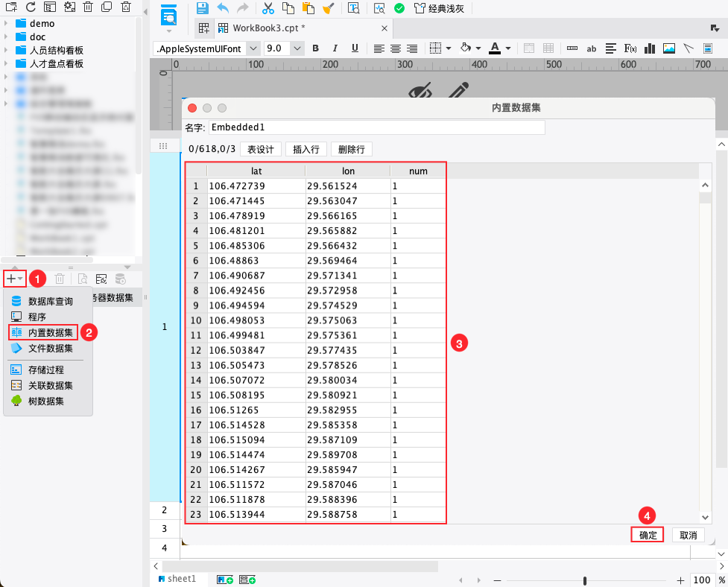Click the dataset name field Embedded1
This screenshot has height=587, width=728.
376,127
